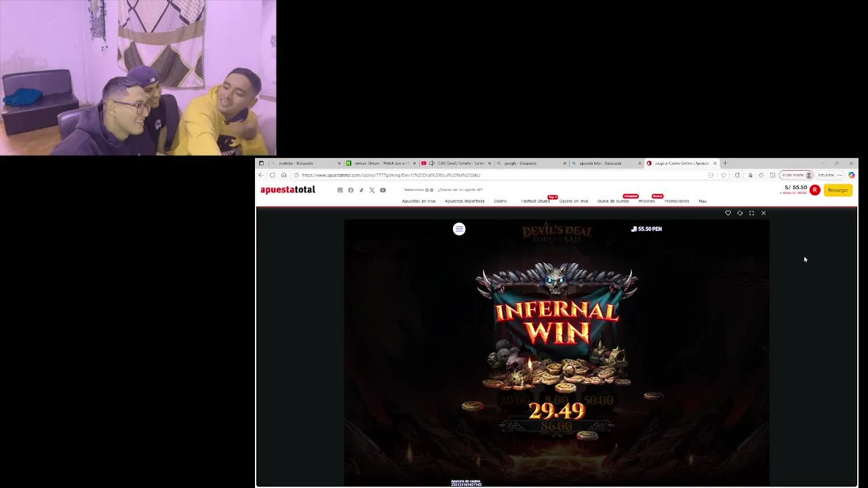Image resolution: width=868 pixels, height=488 pixels.
Task: Click the 29.49 win amount
Action: pyautogui.click(x=557, y=411)
